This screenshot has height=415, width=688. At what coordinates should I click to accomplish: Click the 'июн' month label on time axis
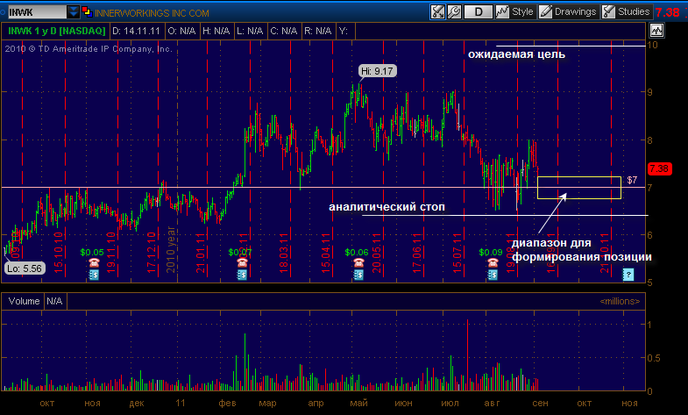pos(403,403)
